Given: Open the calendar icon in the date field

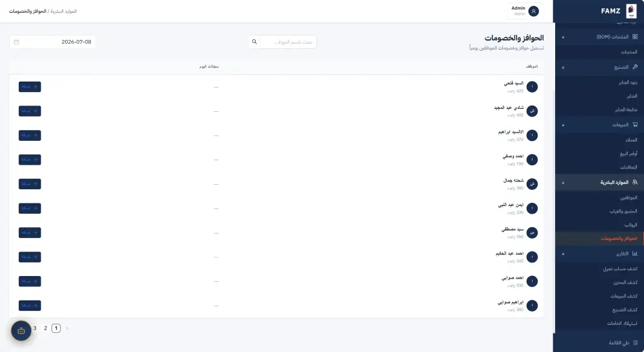Looking at the screenshot, I should click(17, 42).
